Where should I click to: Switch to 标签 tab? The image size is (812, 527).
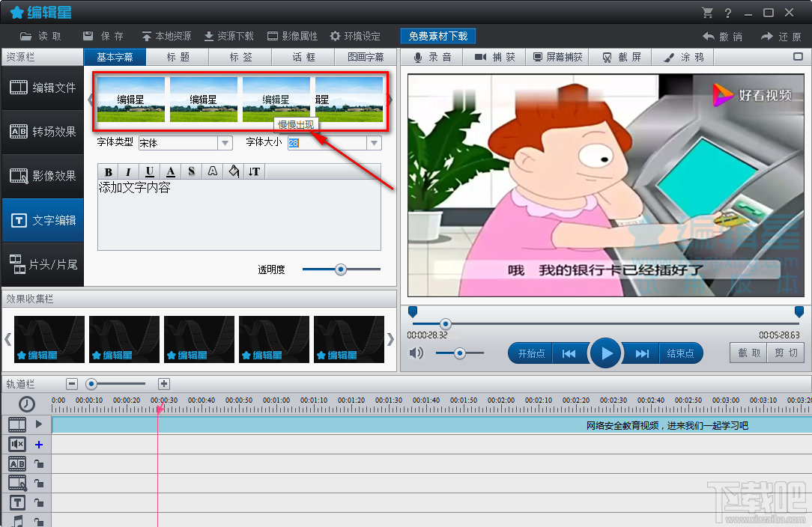tap(240, 57)
